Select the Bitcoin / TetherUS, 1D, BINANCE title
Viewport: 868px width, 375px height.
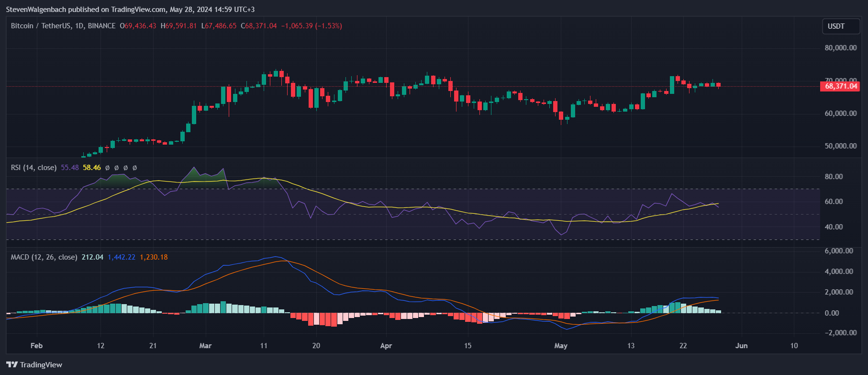pos(63,26)
